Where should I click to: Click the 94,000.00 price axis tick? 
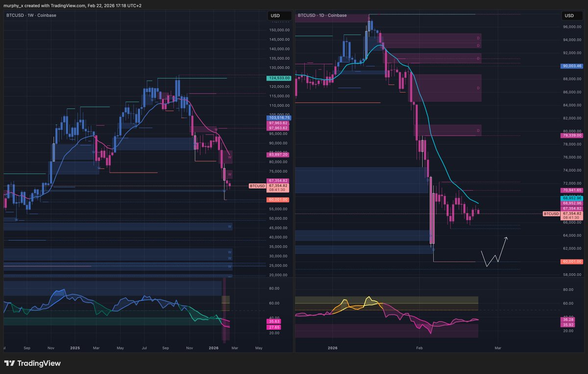[573, 40]
